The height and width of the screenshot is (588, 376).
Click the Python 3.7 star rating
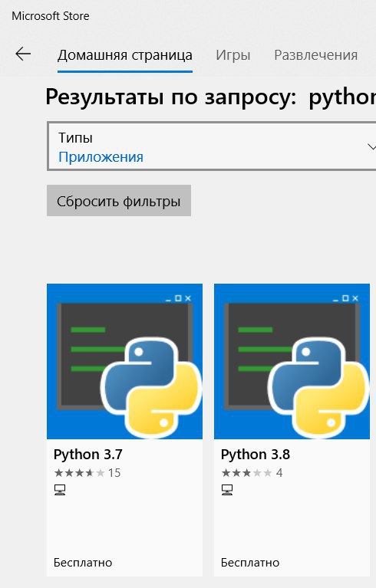tap(79, 473)
